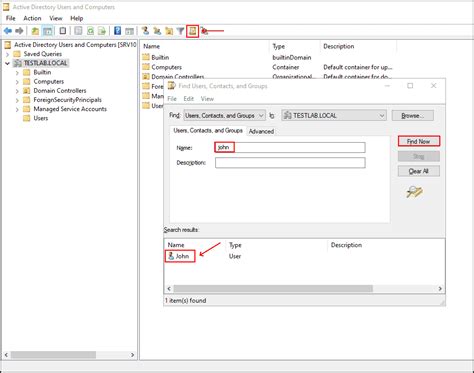The image size is (474, 373).
Task: Click the Browse... button
Action: 413,115
